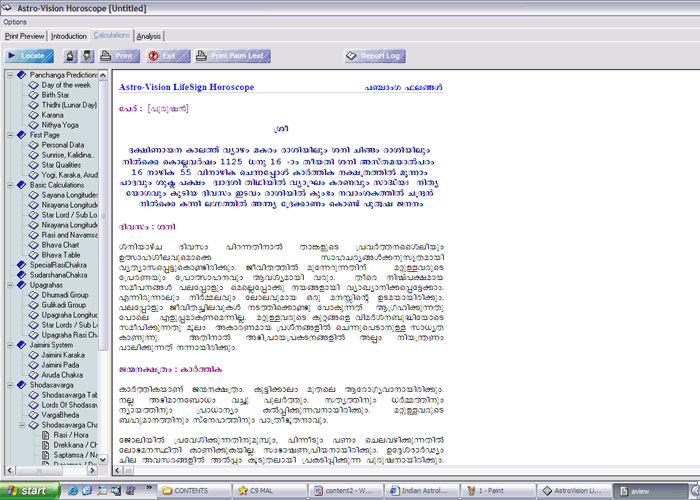The height and width of the screenshot is (500, 700).
Task: Switch to the CONTENTS taskbar window
Action: (x=193, y=491)
